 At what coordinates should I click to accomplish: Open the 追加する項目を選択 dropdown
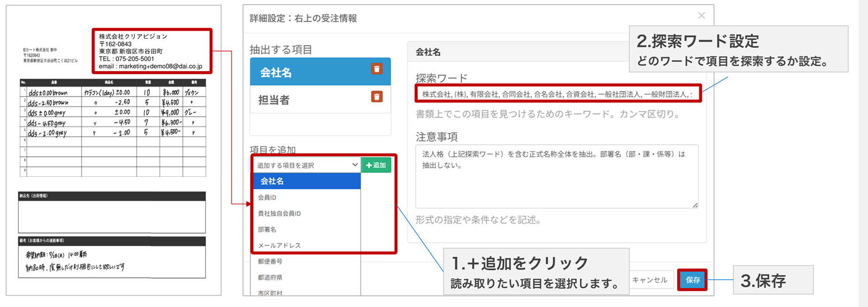(307, 165)
